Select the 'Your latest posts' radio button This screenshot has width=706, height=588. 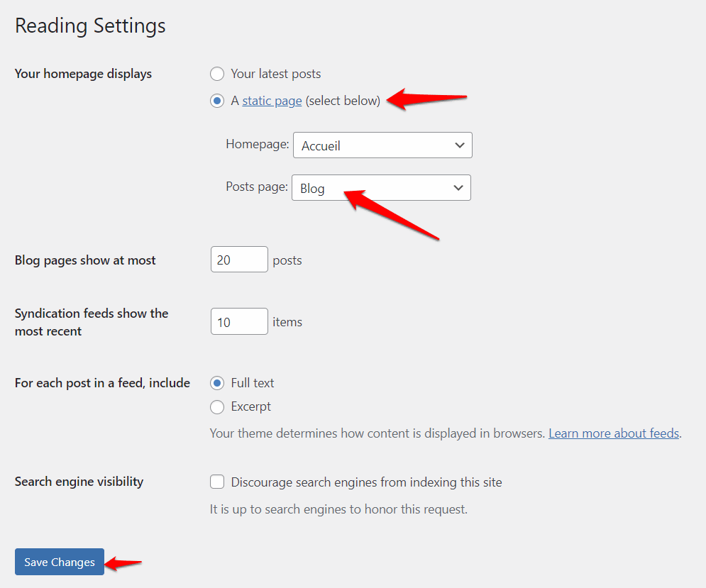click(x=217, y=74)
